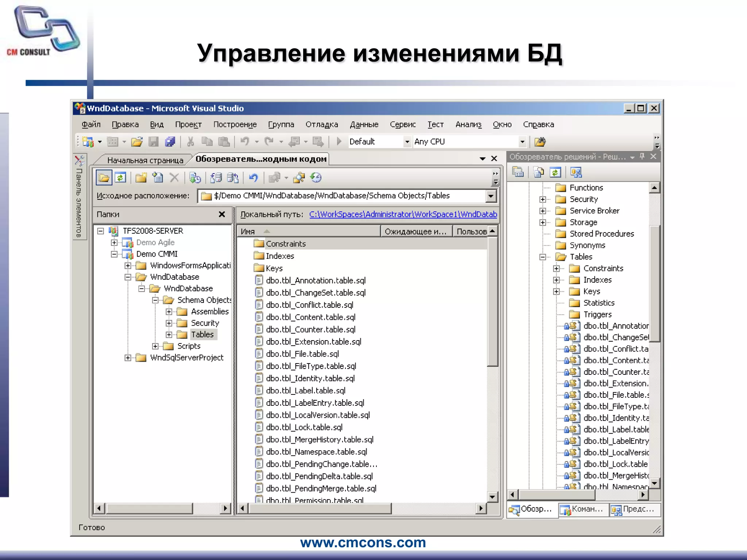Expand the WndSqlServerProject node
Screen dimensions: 747x560
(x=128, y=358)
